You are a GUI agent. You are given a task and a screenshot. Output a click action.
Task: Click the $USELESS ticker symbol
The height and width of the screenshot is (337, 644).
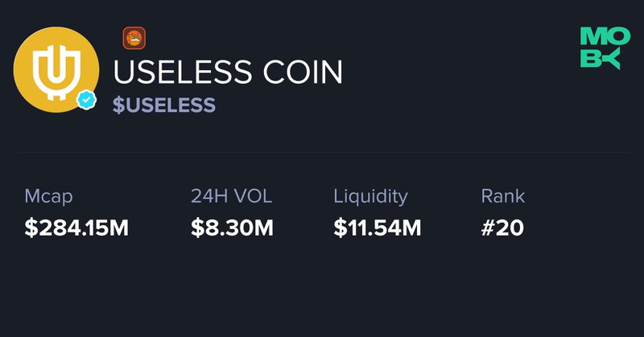click(x=164, y=105)
